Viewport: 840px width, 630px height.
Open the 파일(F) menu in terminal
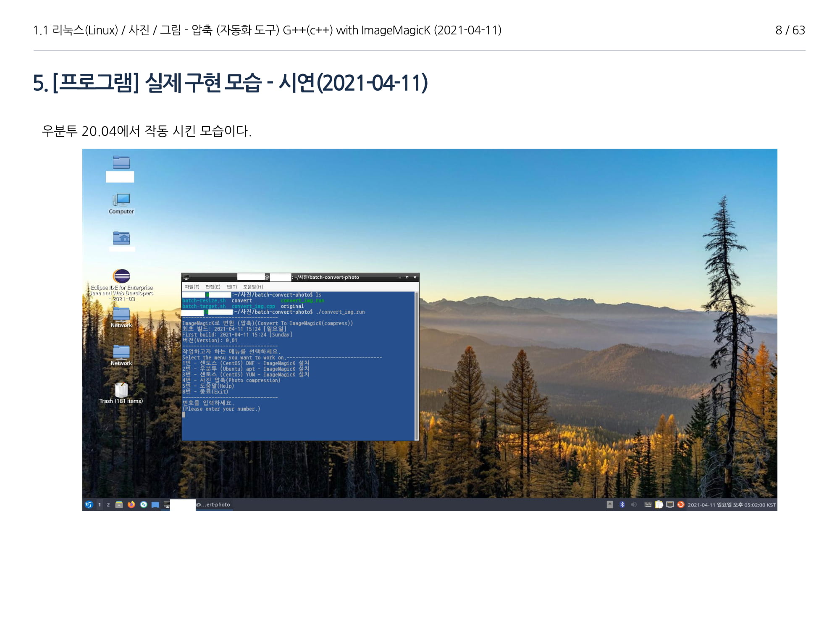pos(192,287)
